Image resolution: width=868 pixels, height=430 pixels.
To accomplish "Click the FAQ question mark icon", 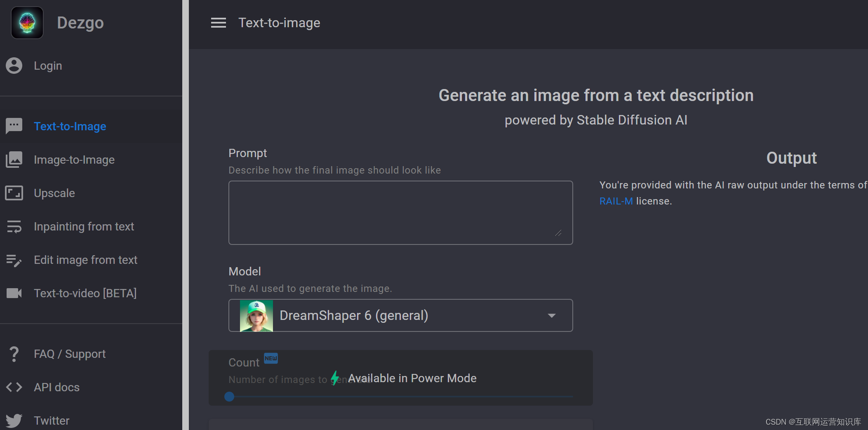I will point(14,354).
